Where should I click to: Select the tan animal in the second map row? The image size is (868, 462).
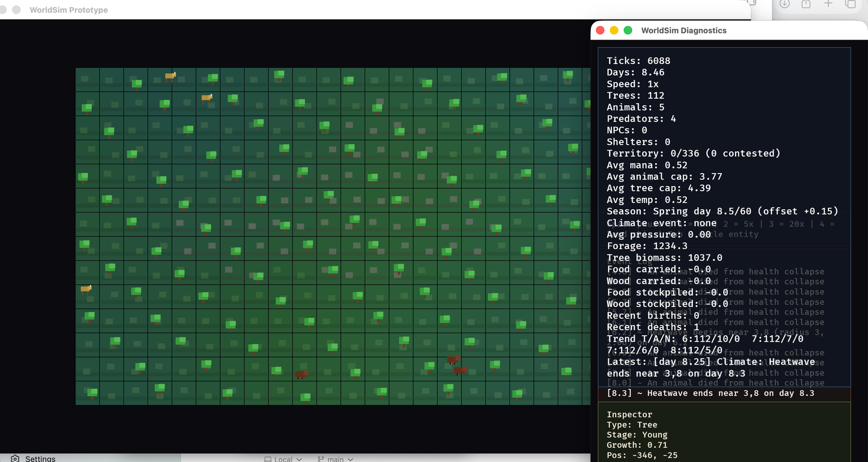(x=207, y=98)
